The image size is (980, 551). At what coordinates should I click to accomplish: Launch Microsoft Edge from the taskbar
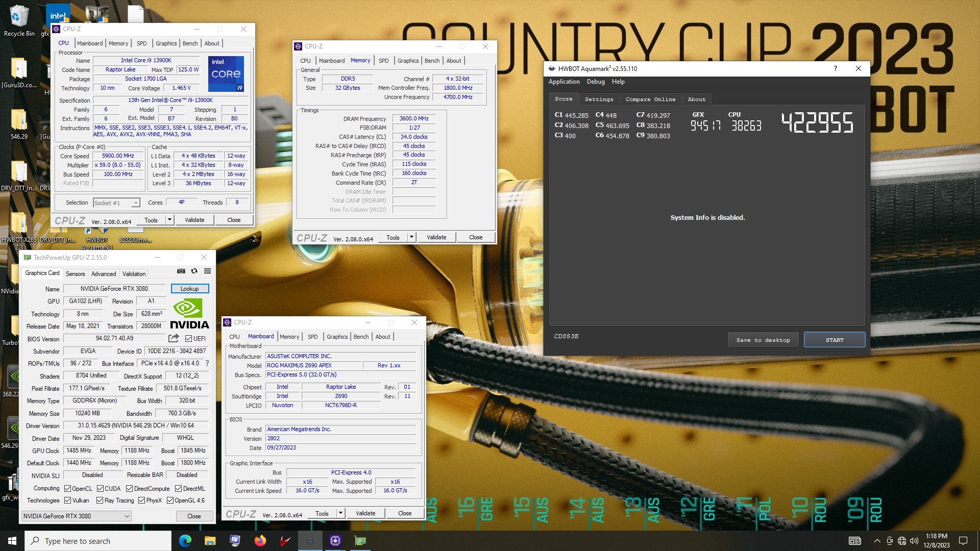185,541
